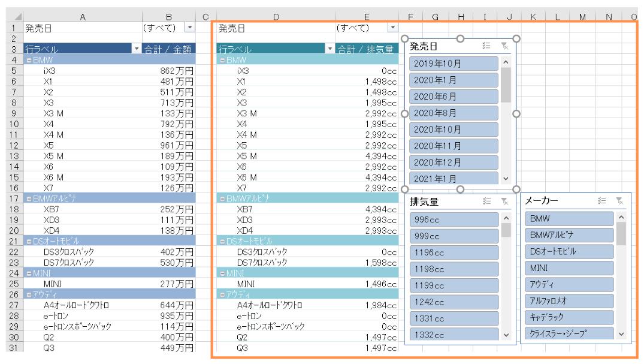Click the メーカー slicer scroll-down arrow
644x364 pixels.
pyautogui.click(x=621, y=334)
